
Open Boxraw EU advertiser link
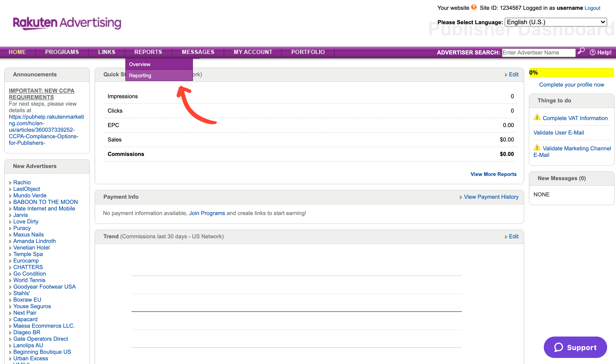27,300
